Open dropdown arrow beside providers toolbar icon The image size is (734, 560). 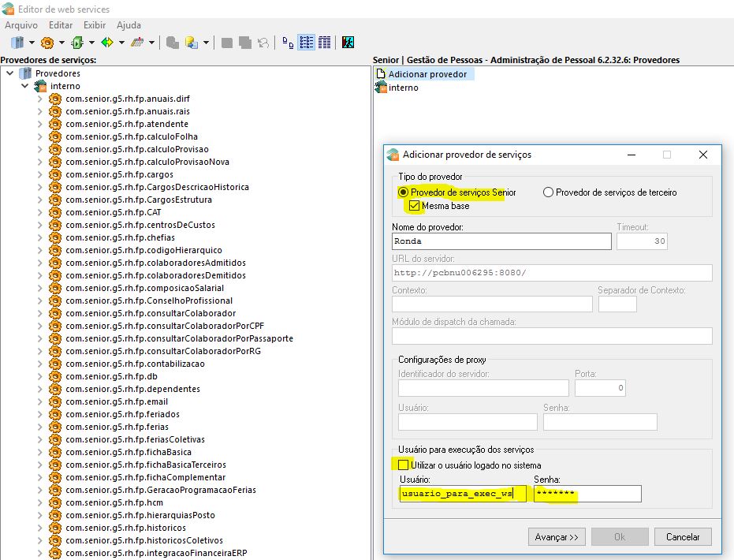(x=32, y=42)
